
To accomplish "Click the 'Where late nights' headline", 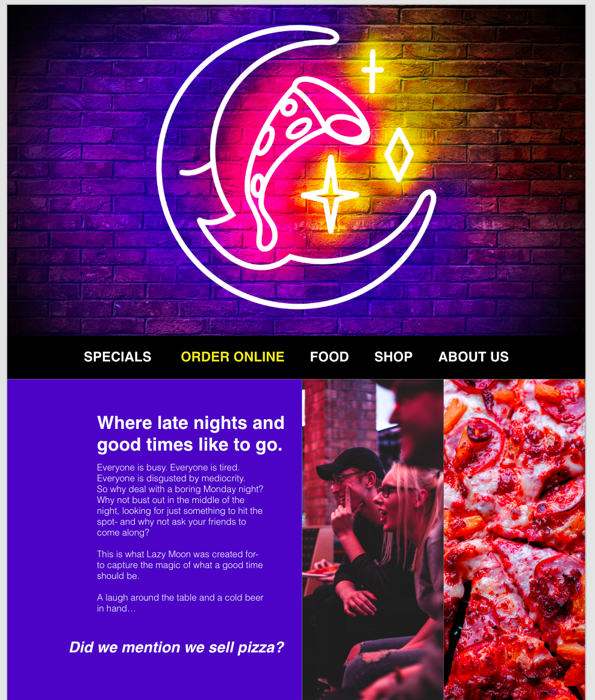I will [190, 434].
